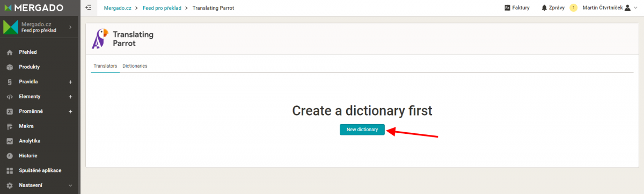Click the New dictionary button

362,130
